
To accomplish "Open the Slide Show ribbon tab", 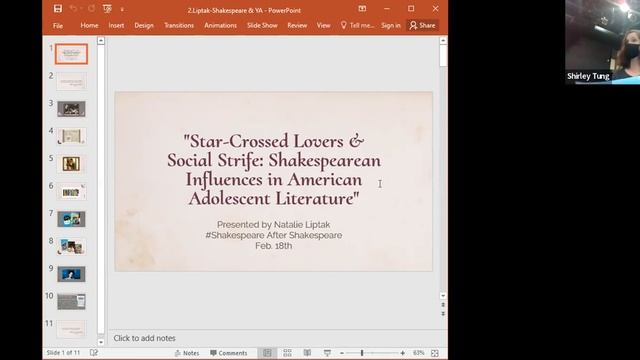I will coord(262,25).
